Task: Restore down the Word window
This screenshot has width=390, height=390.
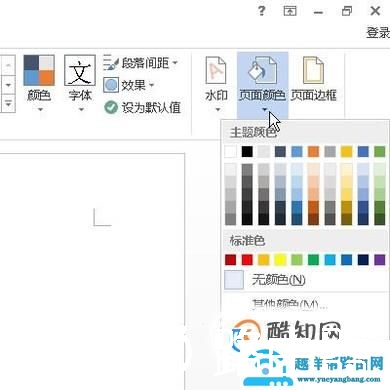Action: pos(347,11)
